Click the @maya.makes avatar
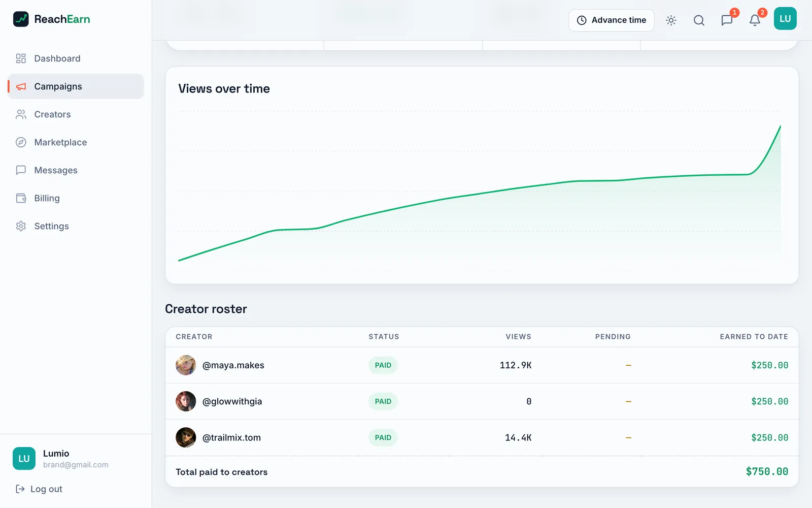 point(186,365)
